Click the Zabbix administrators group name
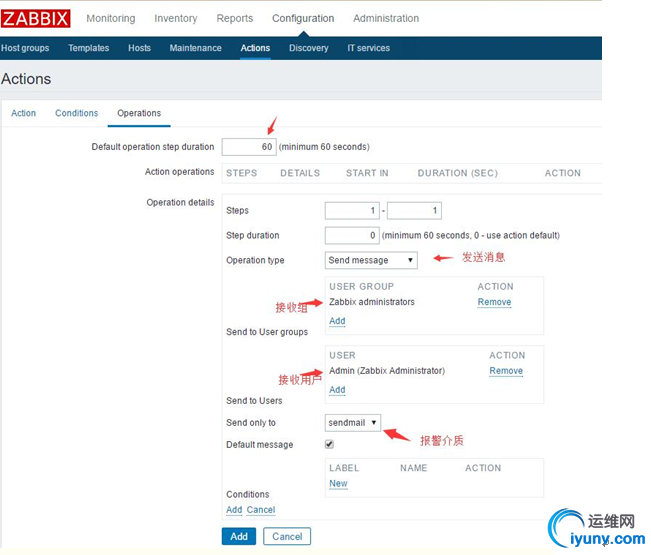 [x=372, y=302]
